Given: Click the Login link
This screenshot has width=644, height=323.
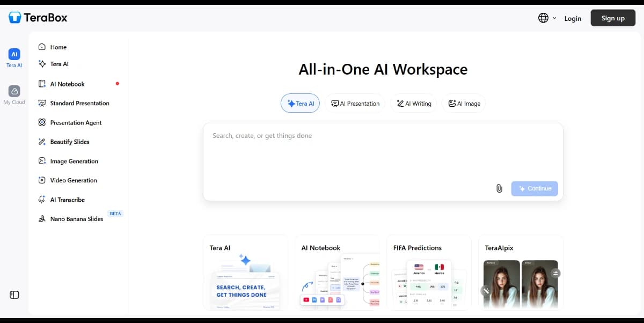Looking at the screenshot, I should pos(573,18).
